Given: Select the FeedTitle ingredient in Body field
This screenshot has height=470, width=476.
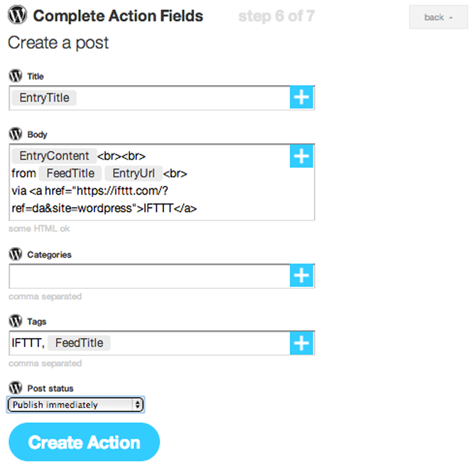Looking at the screenshot, I should [x=70, y=174].
